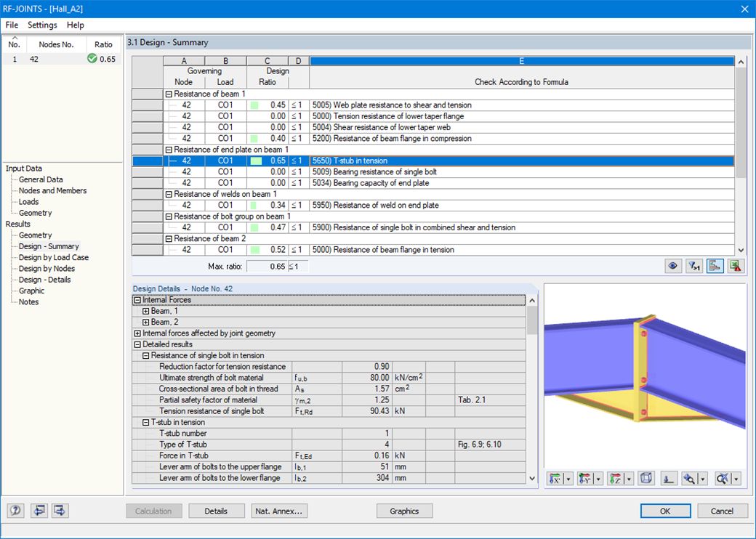Open the File menu
756x539 pixels.
11,25
